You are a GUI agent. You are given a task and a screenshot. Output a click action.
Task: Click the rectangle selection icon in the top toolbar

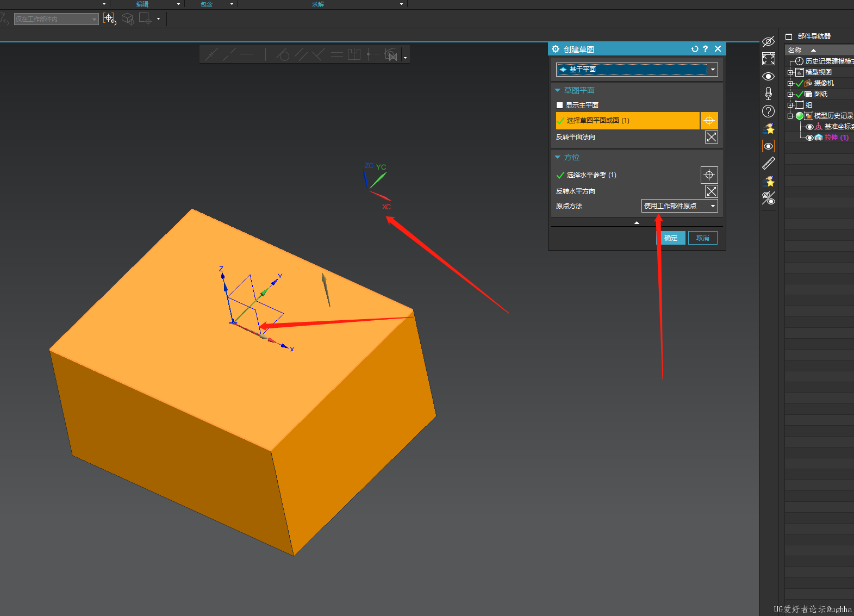(145, 19)
